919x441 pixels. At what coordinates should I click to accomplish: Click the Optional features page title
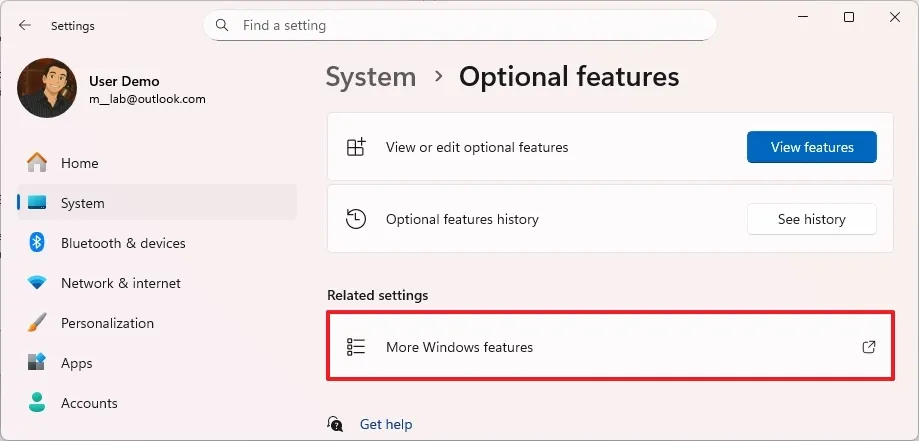click(569, 77)
